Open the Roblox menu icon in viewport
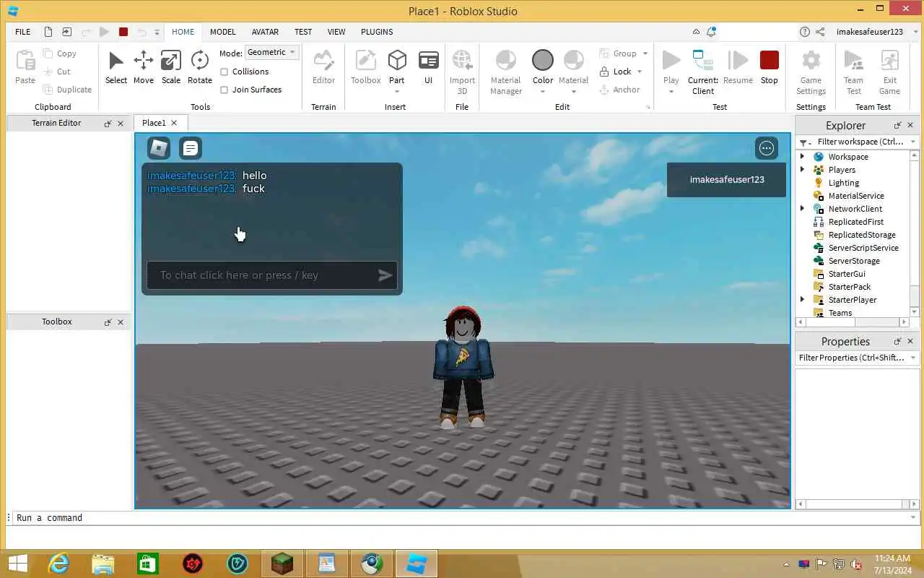 (159, 148)
